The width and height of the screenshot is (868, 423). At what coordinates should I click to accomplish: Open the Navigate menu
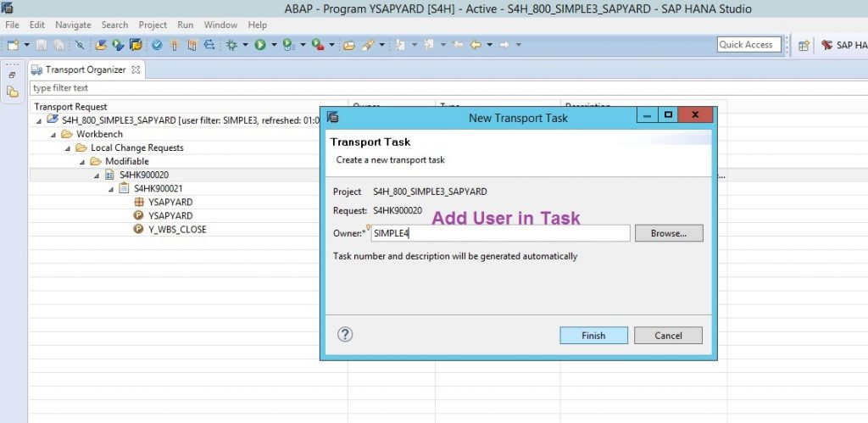[x=73, y=25]
